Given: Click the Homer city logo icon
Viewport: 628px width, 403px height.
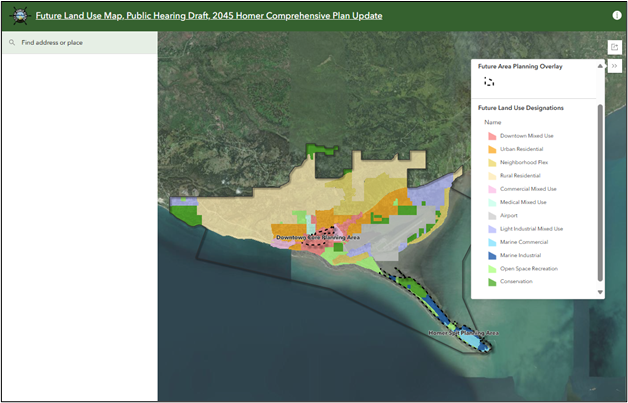Looking at the screenshot, I should 18,16.
